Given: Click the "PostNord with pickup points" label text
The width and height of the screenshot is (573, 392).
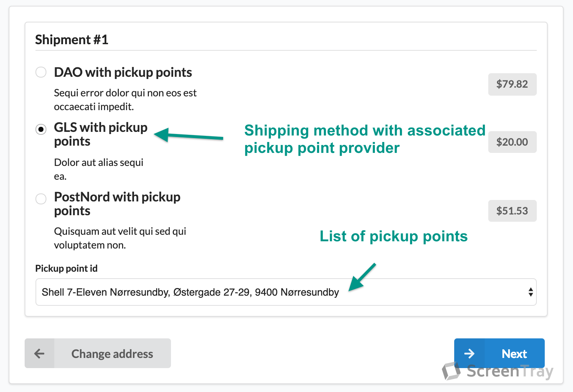Looking at the screenshot, I should pyautogui.click(x=117, y=204).
